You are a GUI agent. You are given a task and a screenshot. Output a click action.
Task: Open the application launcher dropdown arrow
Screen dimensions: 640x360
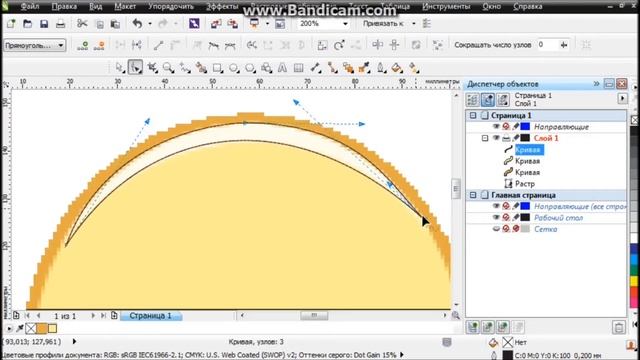tap(267, 24)
